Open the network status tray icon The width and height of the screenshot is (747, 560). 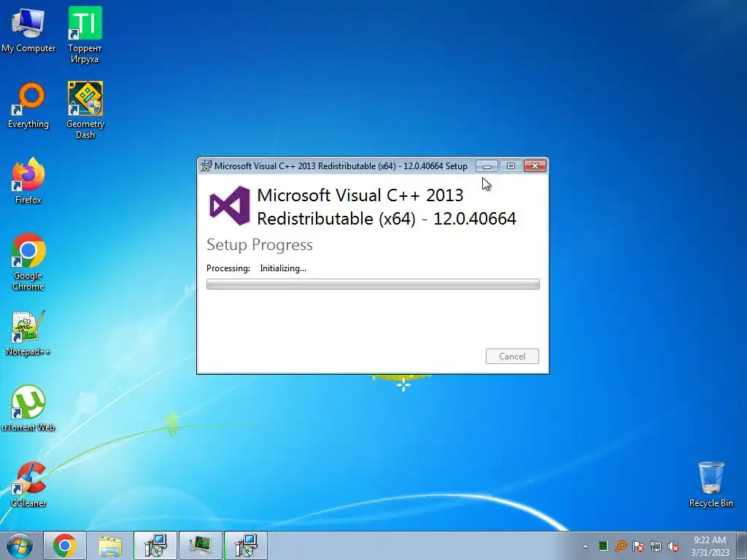(x=656, y=546)
